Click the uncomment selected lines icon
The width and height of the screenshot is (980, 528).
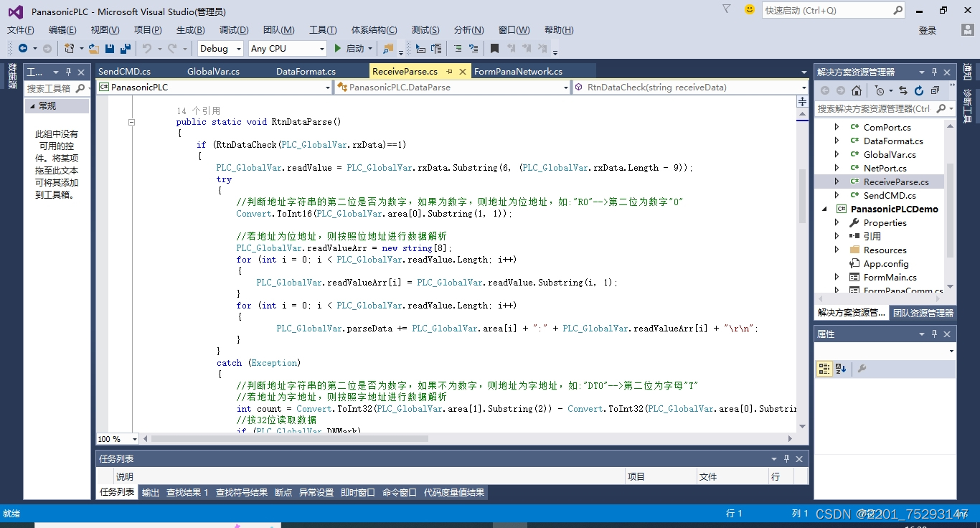[x=473, y=48]
